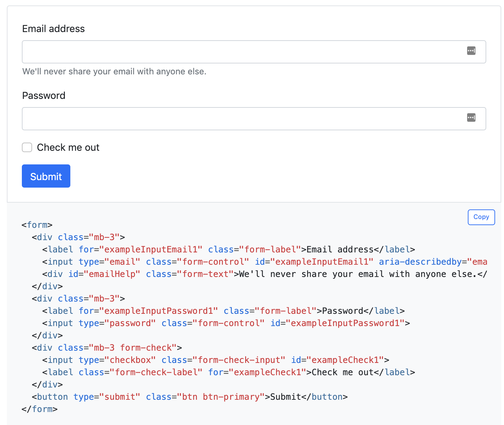The width and height of the screenshot is (504, 425).
Task: Copy the code snippet with Copy button
Action: point(481,217)
